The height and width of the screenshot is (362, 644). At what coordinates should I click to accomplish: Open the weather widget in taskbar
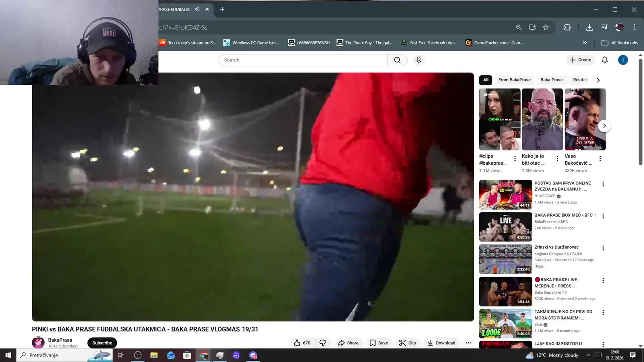point(552,355)
